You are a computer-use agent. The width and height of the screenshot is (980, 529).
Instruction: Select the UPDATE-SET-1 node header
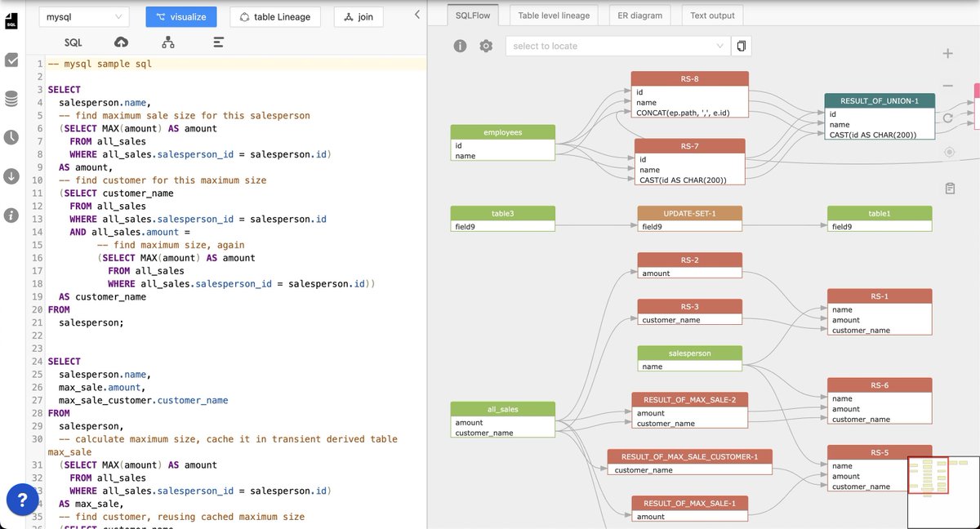coord(690,213)
